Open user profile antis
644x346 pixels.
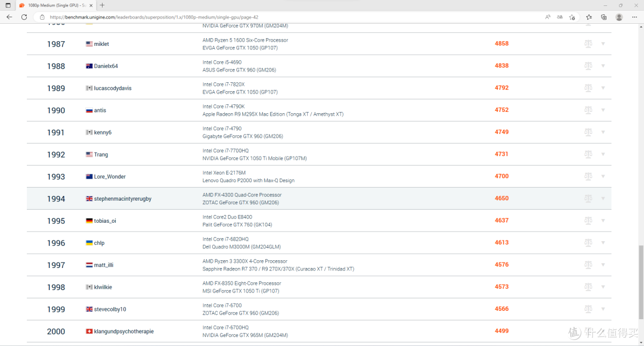pos(100,110)
